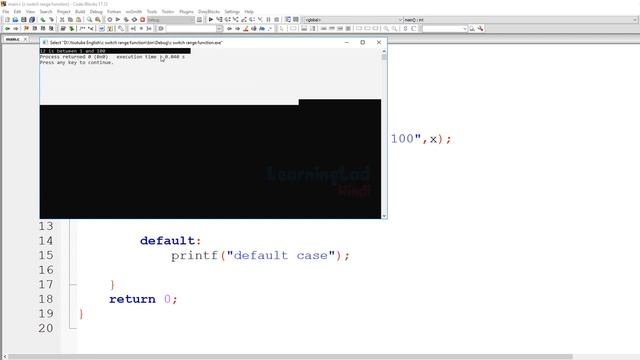
Task: Open the Debugging windows toolbar menu
Action: click(x=288, y=20)
